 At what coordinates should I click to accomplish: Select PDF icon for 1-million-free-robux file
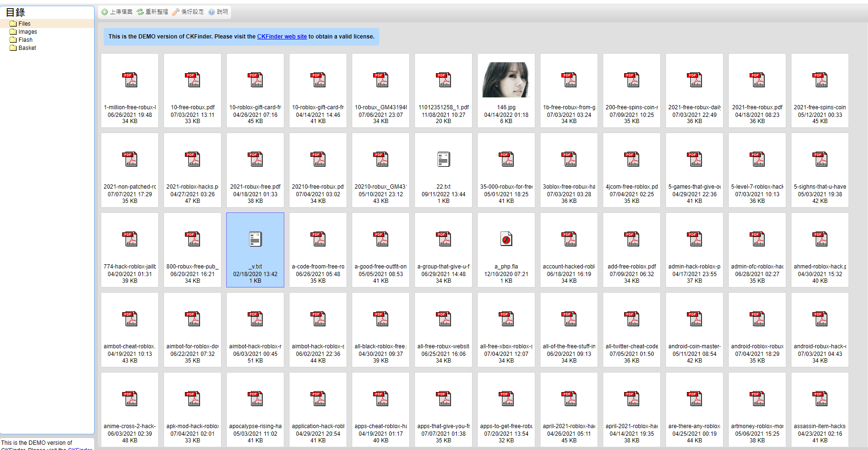(130, 80)
